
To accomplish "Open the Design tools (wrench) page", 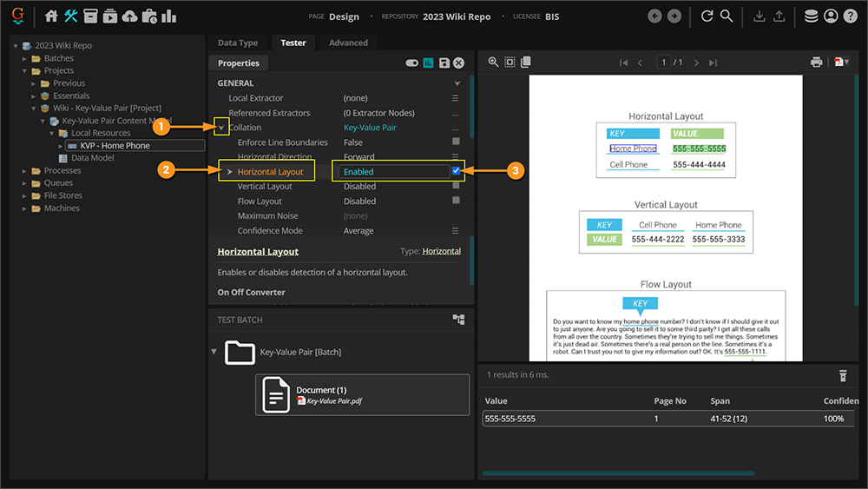I will [71, 17].
